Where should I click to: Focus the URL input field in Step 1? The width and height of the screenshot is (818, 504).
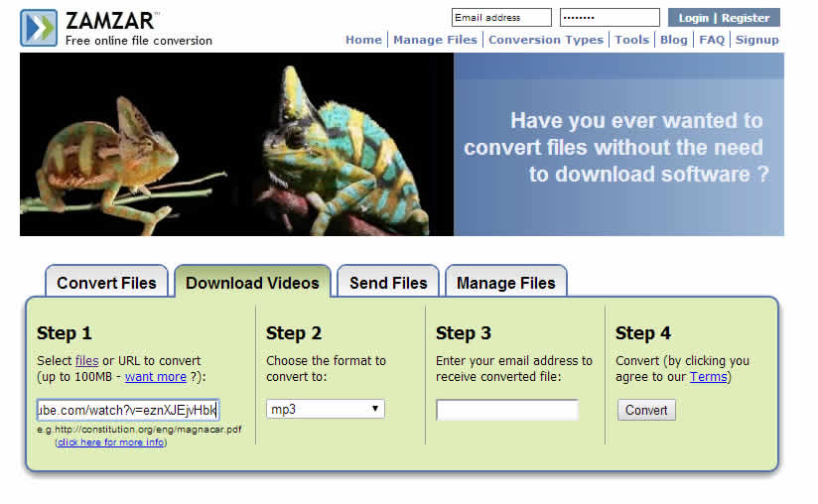click(x=128, y=410)
